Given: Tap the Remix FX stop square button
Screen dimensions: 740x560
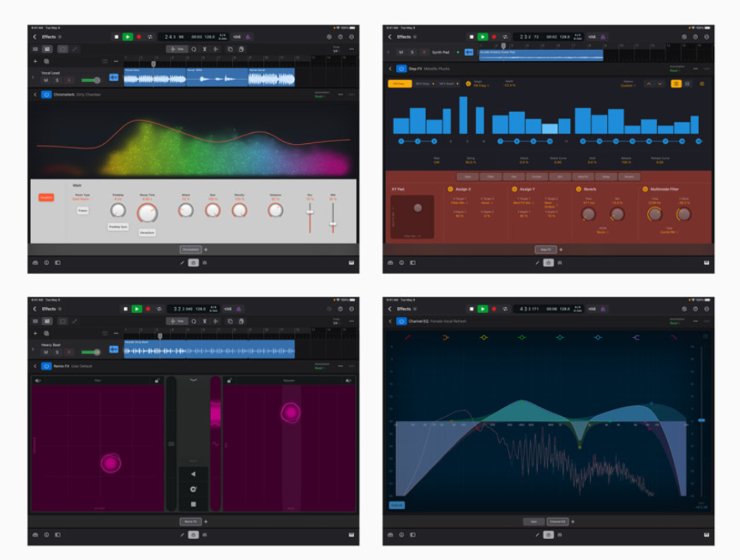Looking at the screenshot, I should 193,504.
